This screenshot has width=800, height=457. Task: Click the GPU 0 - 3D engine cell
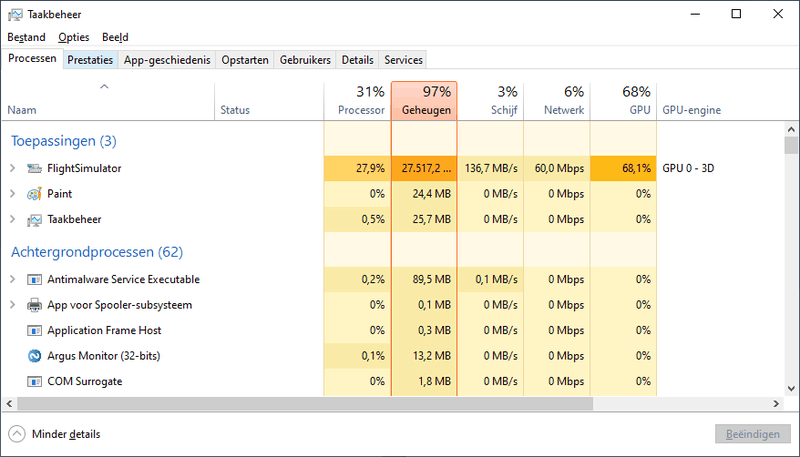(x=688, y=168)
